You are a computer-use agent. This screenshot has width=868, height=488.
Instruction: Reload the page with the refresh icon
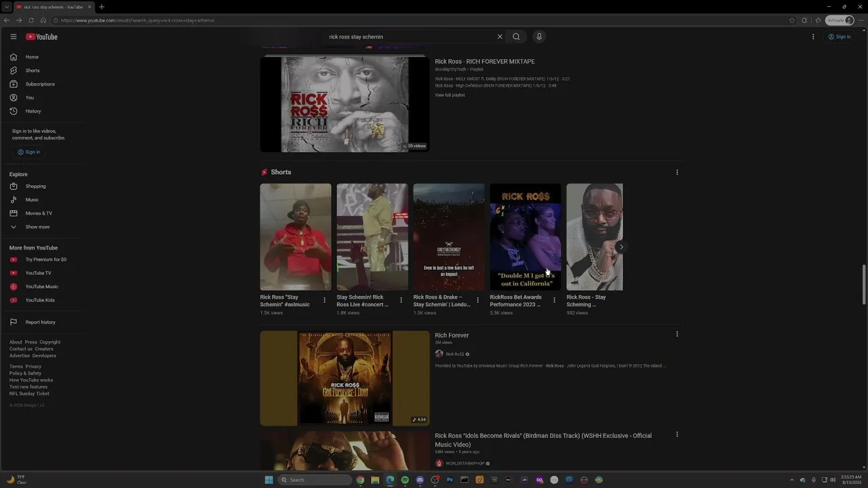point(31,20)
